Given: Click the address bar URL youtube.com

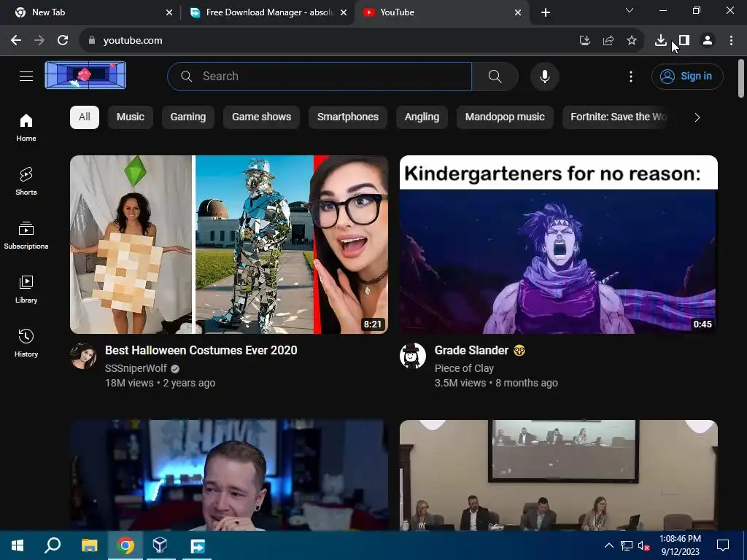Looking at the screenshot, I should (x=133, y=41).
